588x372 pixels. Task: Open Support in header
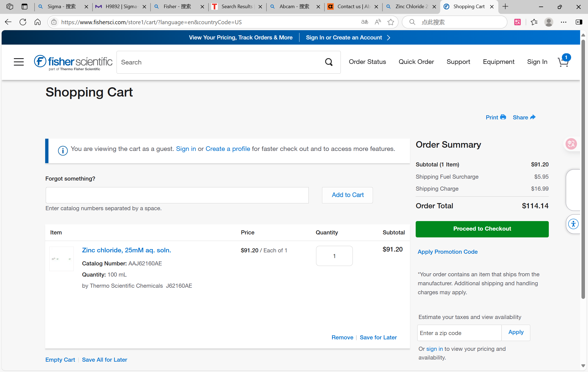tap(458, 62)
